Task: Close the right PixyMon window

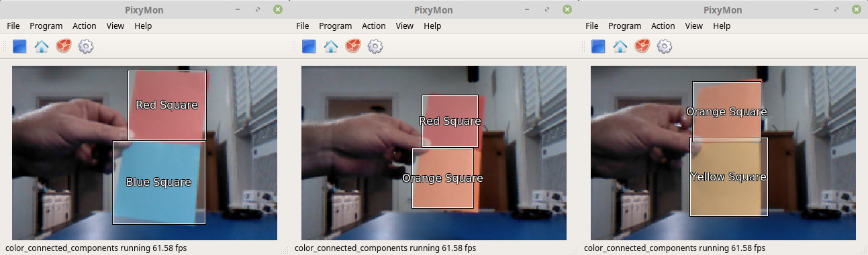Action: [x=857, y=9]
